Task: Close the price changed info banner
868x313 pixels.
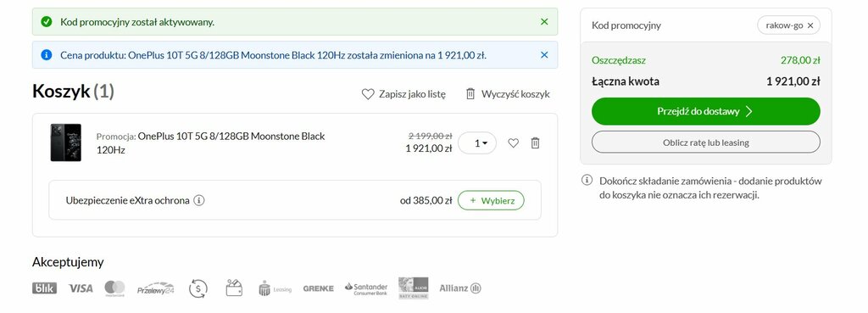Action: (544, 55)
